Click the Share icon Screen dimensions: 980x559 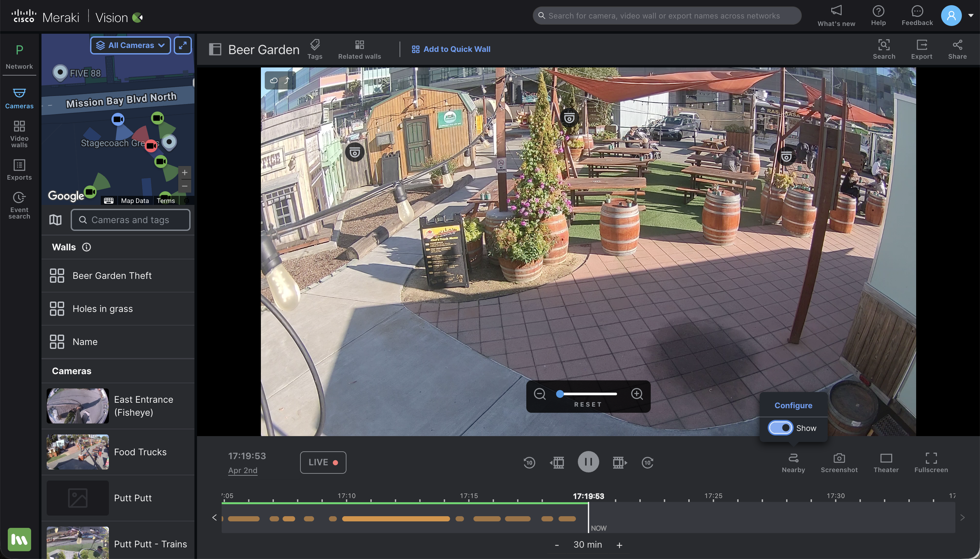[957, 45]
